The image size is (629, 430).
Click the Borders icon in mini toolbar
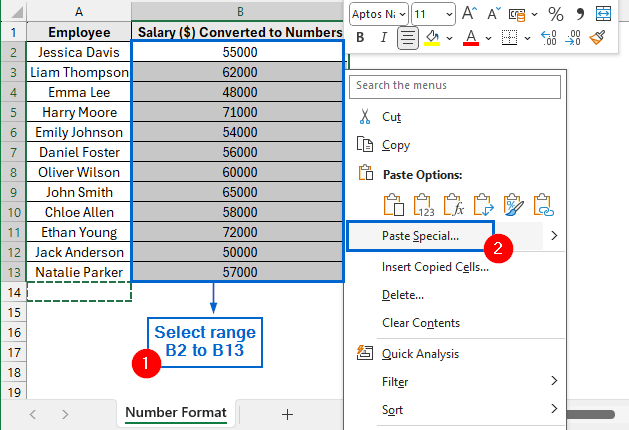pyautogui.click(x=509, y=38)
